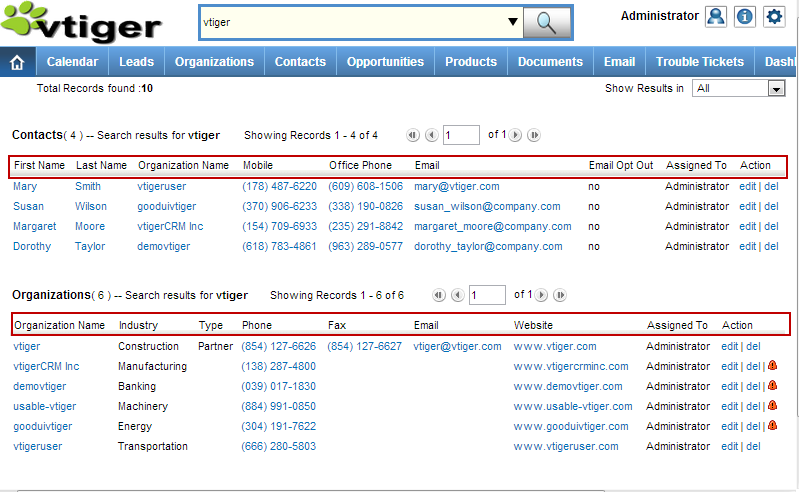Open the CRM settings gear icon
This screenshot has width=799, height=492.
coord(774,16)
